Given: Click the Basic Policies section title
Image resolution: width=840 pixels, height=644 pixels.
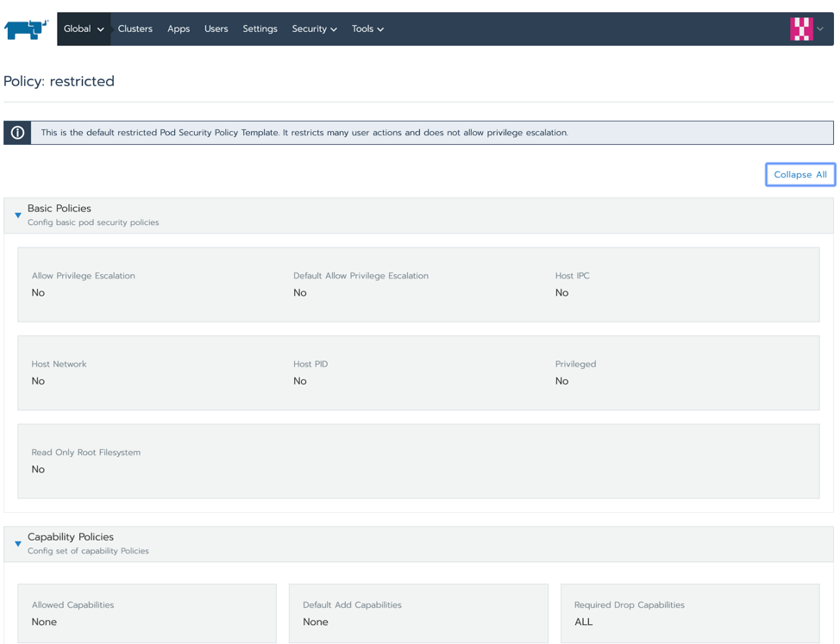Looking at the screenshot, I should [x=60, y=209].
